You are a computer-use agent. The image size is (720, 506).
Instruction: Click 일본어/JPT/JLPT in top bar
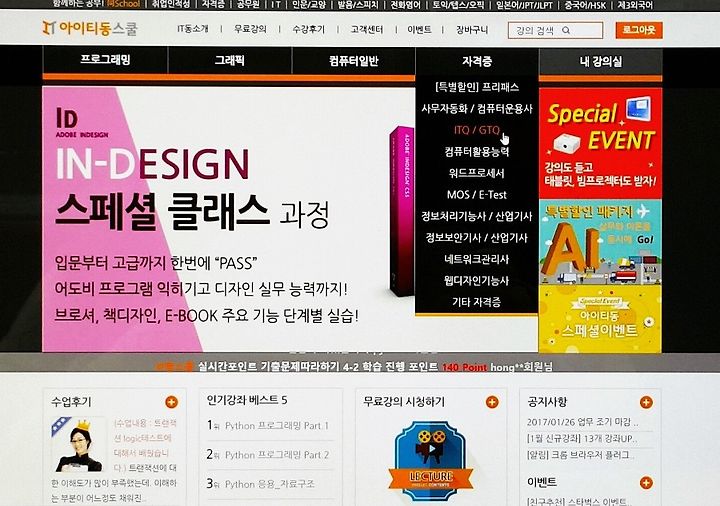pyautogui.click(x=524, y=5)
